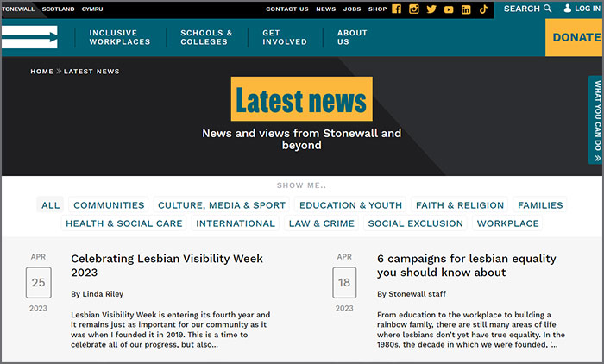Click the 'By Linda Riley' byline
Screen dimensions: 604x364
97,294
